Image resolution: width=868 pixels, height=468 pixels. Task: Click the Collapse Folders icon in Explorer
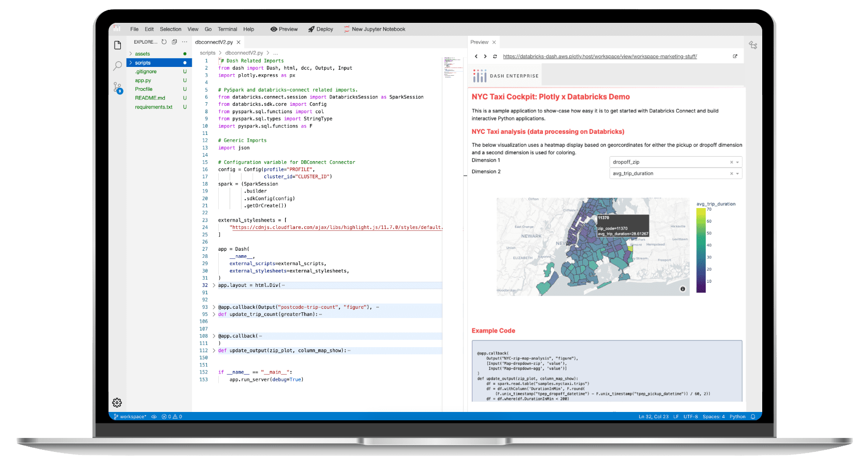point(173,42)
